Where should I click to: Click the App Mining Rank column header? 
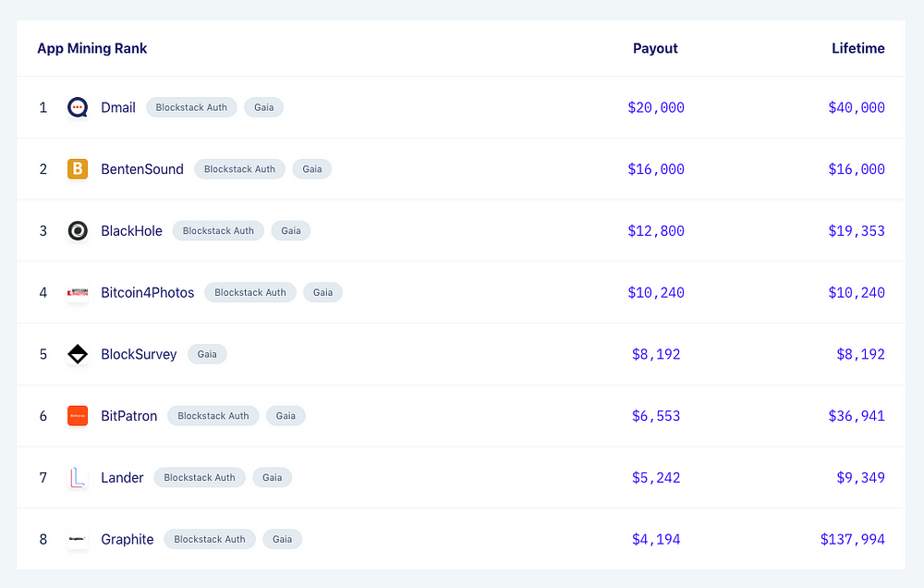tap(91, 48)
